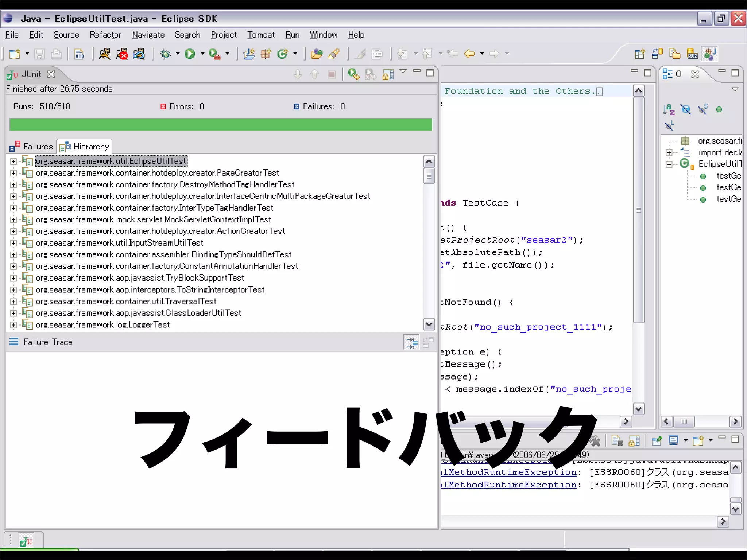This screenshot has height=560, width=747.
Task: Toggle Hide Fields in Outline view
Action: click(686, 109)
